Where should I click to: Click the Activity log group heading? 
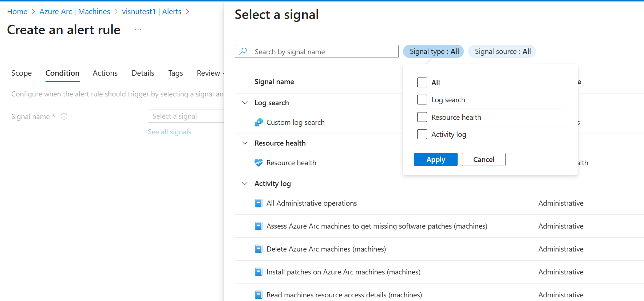pos(273,183)
